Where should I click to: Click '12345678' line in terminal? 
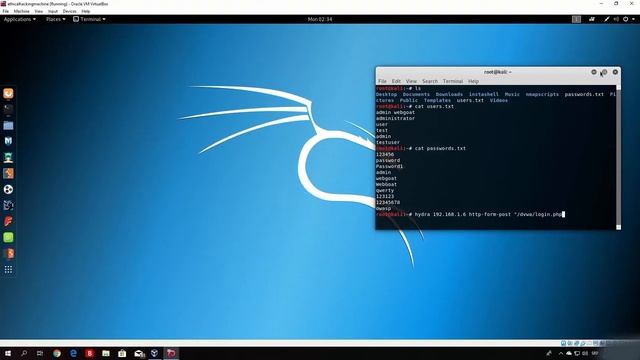pyautogui.click(x=388, y=202)
